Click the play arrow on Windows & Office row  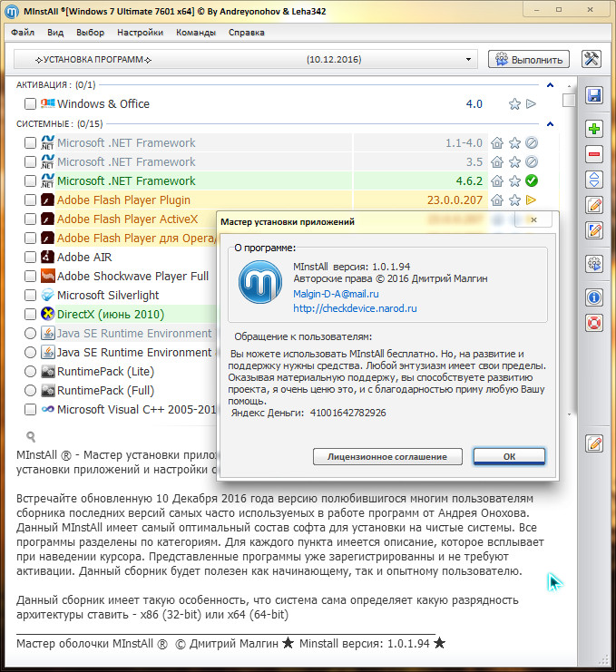pos(531,103)
